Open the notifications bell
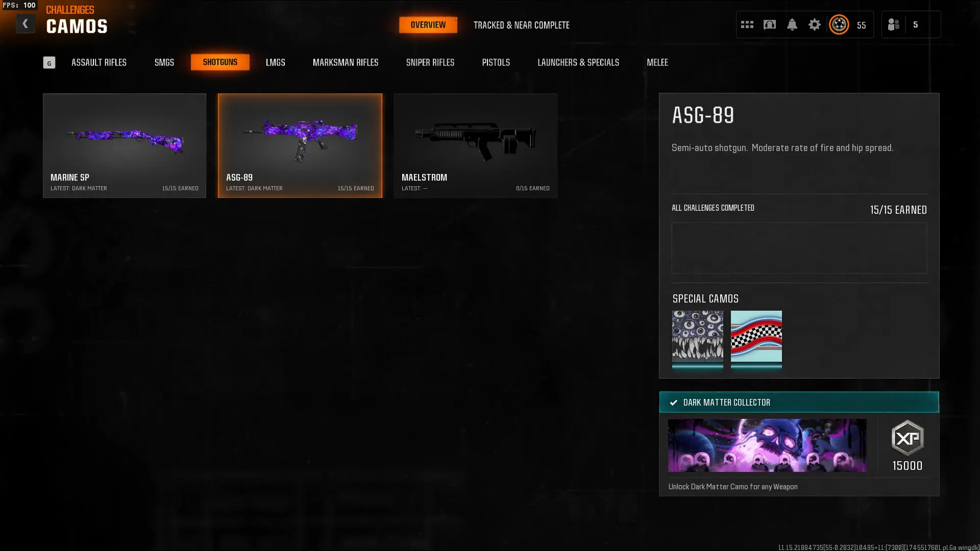 792,24
